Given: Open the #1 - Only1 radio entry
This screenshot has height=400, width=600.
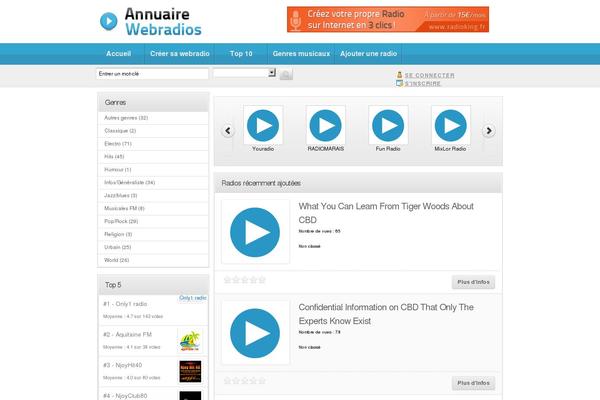Looking at the screenshot, I should [x=125, y=304].
